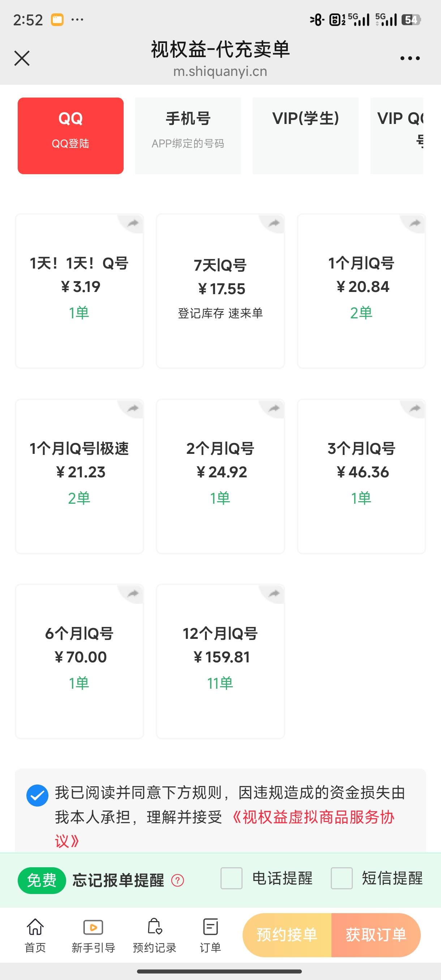This screenshot has height=980, width=441.
Task: Click the question mark help icon
Action: 178,880
